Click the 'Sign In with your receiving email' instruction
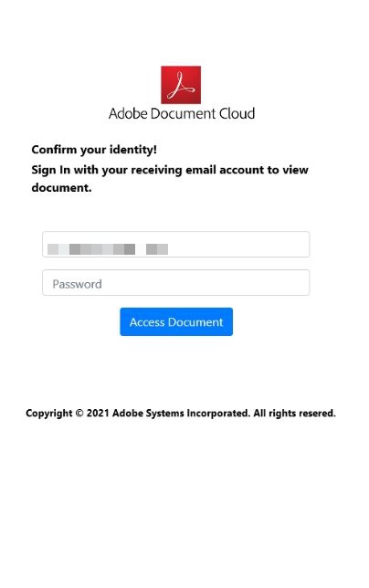This screenshot has height=588, width=369. [170, 178]
